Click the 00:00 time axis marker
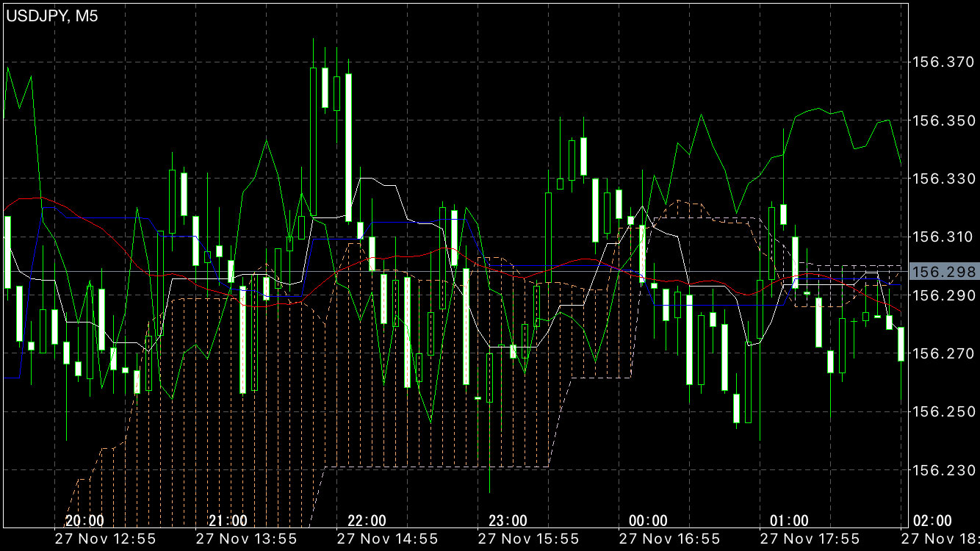The width and height of the screenshot is (980, 551). pos(648,521)
